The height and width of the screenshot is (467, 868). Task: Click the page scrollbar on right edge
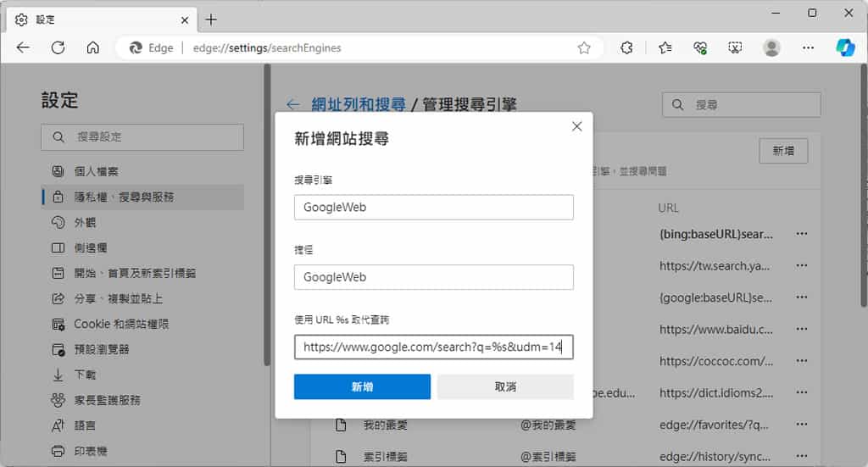[864, 186]
